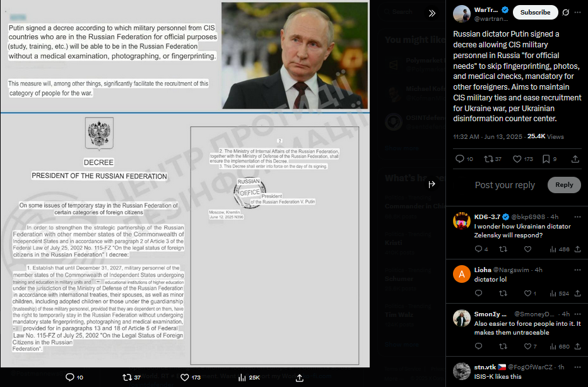The width and height of the screenshot is (588, 387).
Task: Open Lioha profile name link
Action: tap(483, 270)
